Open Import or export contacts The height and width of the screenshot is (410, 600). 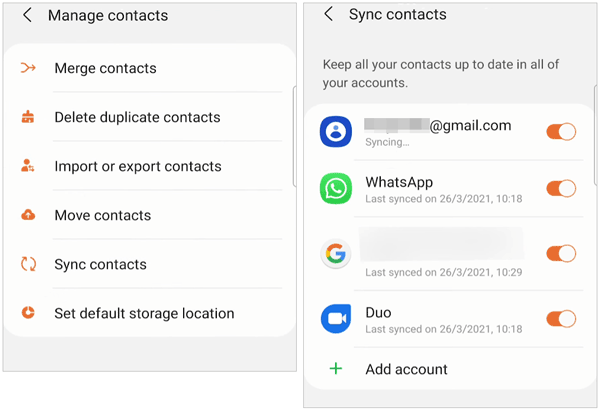(150, 166)
